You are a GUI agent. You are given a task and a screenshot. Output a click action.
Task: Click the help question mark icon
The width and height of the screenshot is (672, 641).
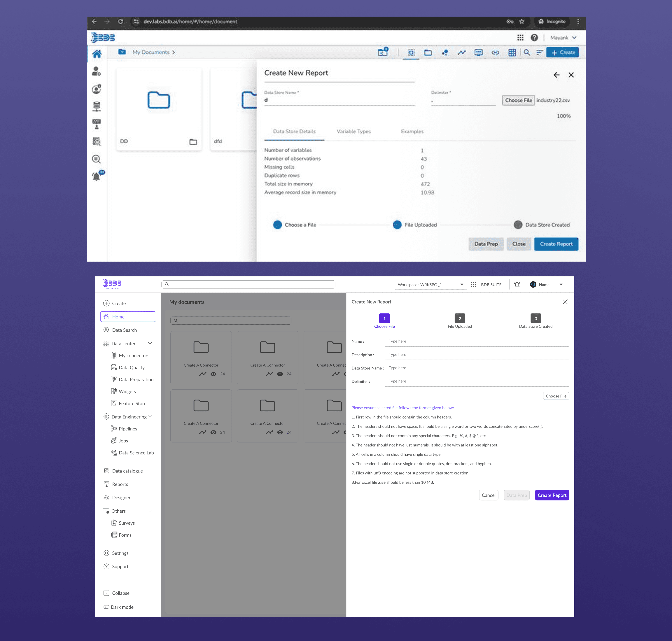pyautogui.click(x=534, y=38)
